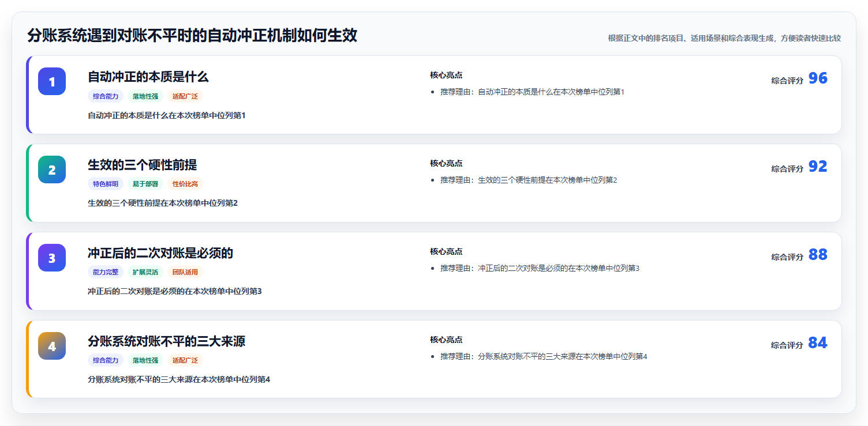Image resolution: width=868 pixels, height=426 pixels.
Task: Open the card title 冲正后的二次对账是必须的
Action: pos(160,253)
